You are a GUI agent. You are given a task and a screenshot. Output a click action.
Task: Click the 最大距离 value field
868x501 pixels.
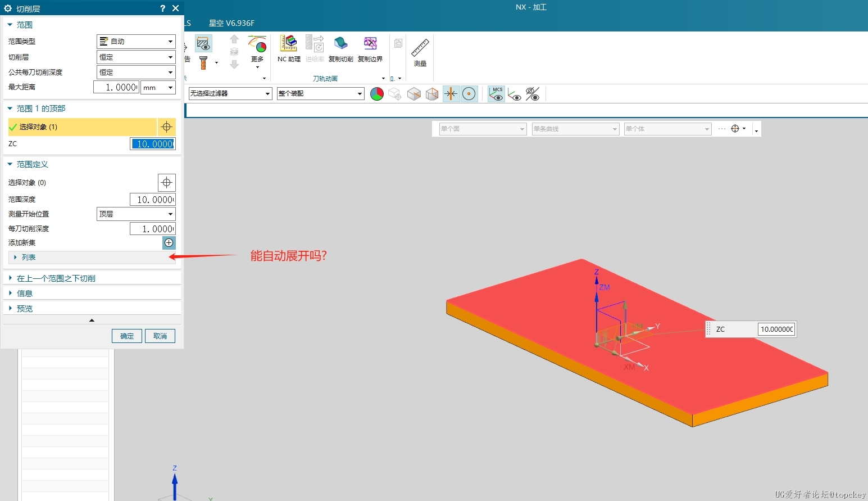coord(116,87)
